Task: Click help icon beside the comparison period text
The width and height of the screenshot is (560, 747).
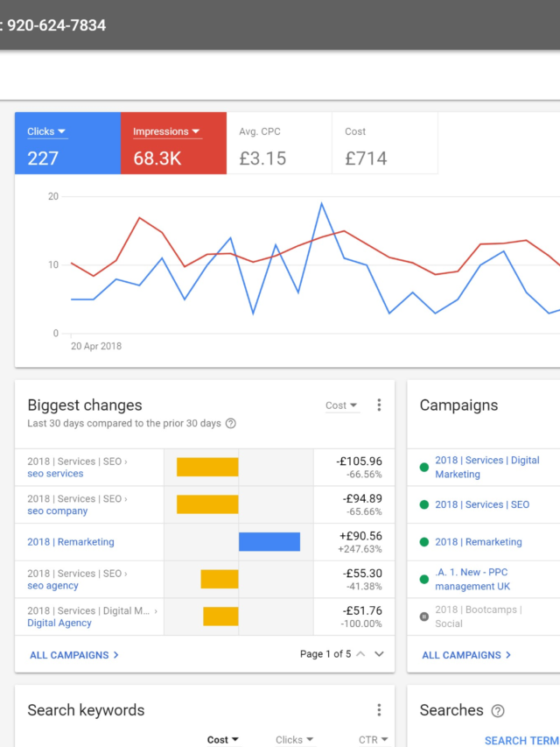Action: (231, 424)
